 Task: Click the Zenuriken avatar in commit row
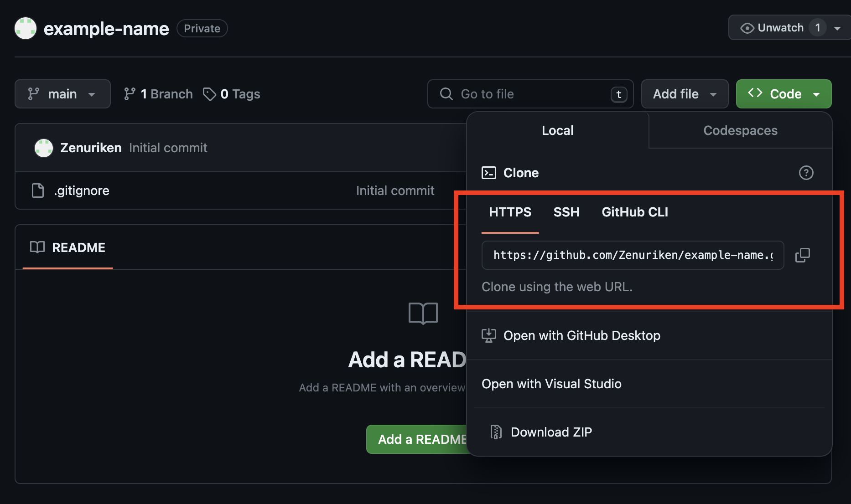(44, 148)
